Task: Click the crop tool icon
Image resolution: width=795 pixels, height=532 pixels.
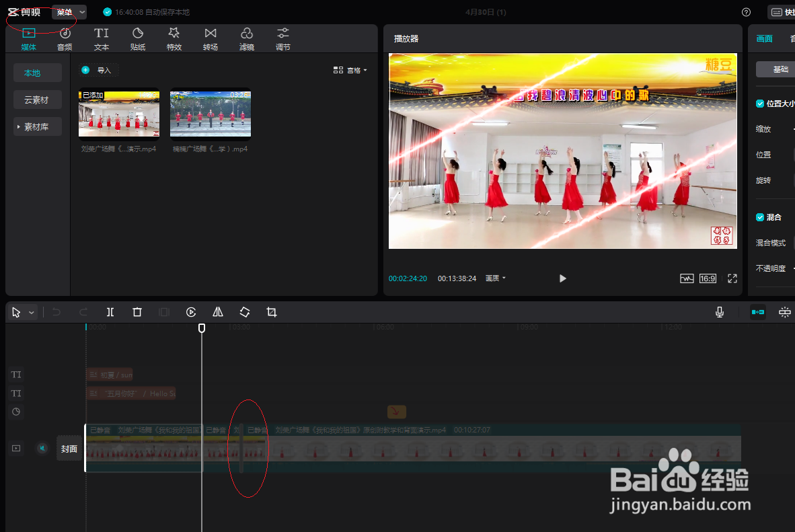Action: point(272,312)
